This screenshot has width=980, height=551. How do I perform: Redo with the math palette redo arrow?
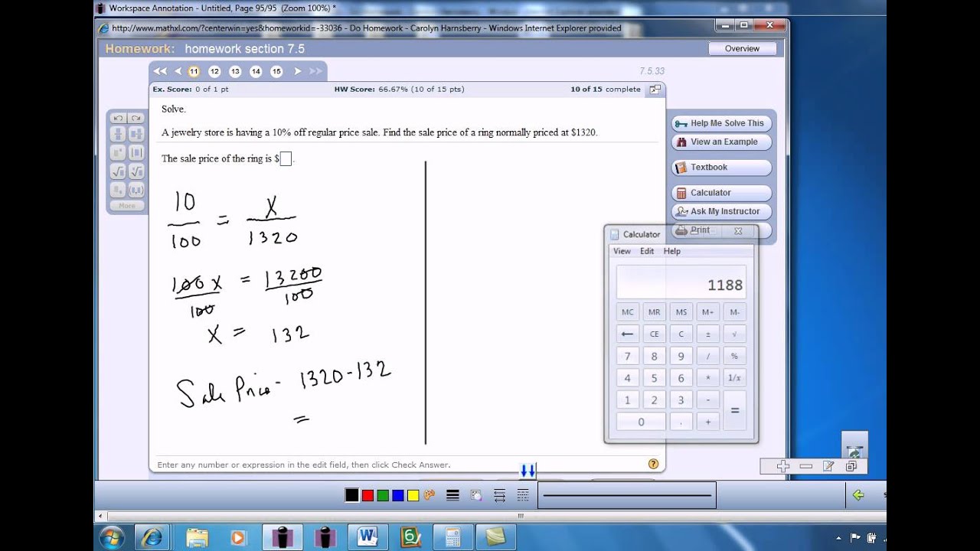pyautogui.click(x=136, y=118)
